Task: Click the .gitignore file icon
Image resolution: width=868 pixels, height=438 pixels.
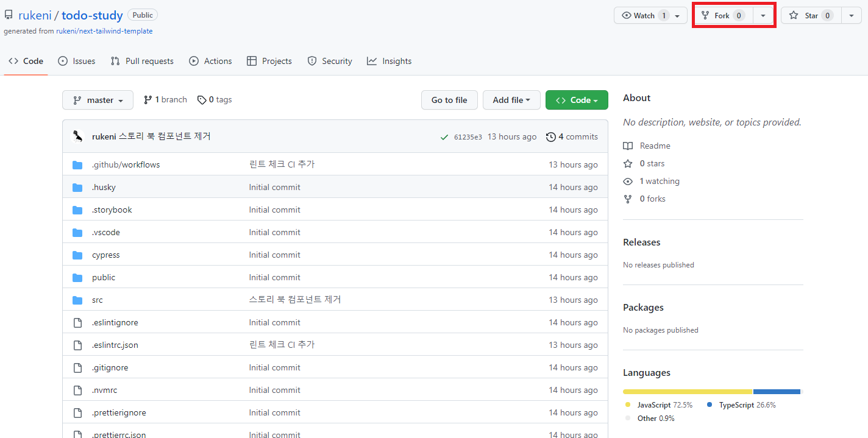Action: pos(77,367)
